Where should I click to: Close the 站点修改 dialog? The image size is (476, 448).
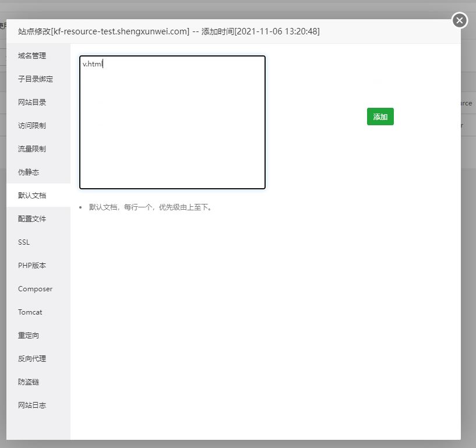[x=460, y=20]
